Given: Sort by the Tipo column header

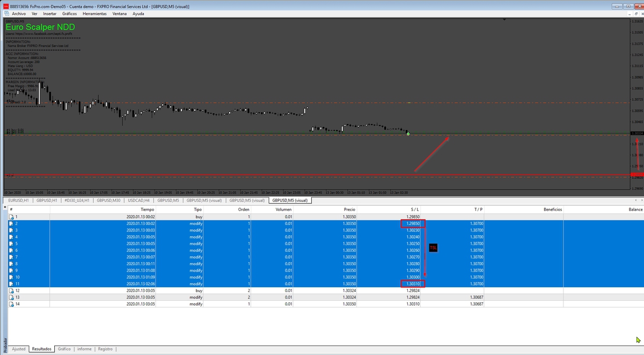Looking at the screenshot, I should click(181, 209).
